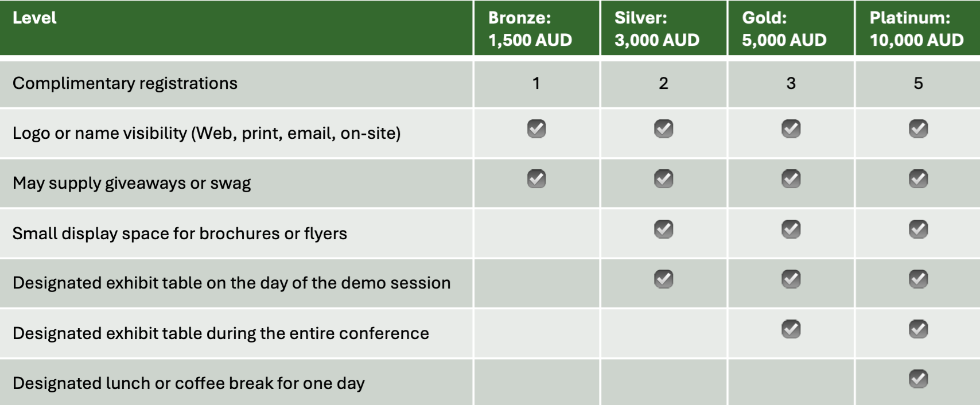
Task: Click the Platinum checkmark for small display space
Action: 918,229
